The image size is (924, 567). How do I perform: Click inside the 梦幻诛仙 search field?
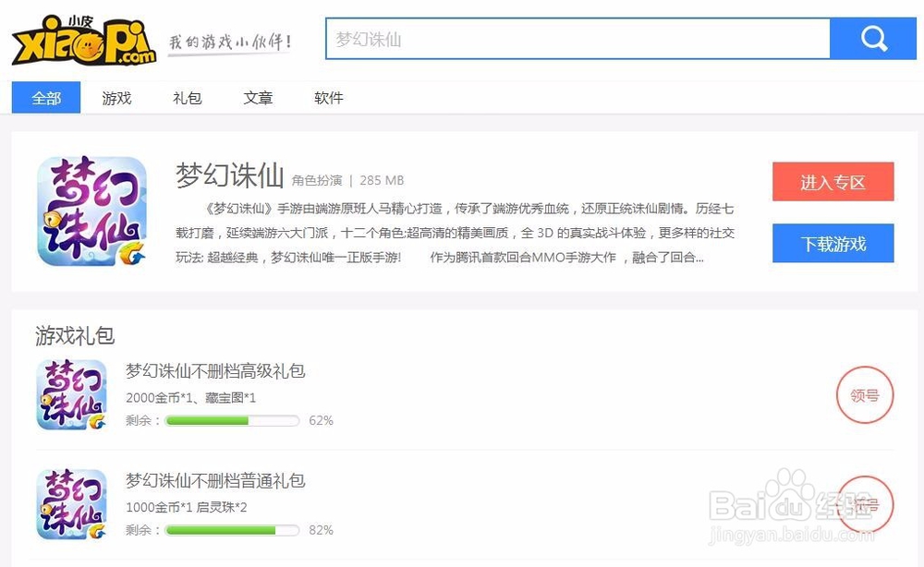pyautogui.click(x=573, y=39)
